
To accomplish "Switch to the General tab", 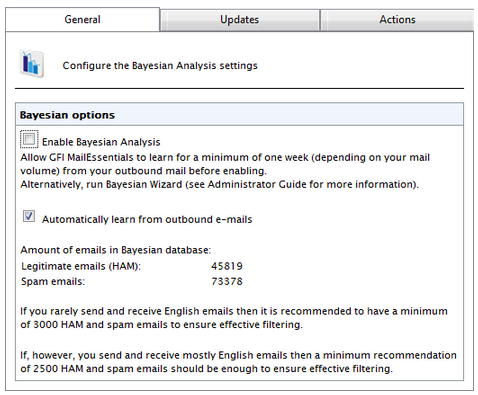I will 82,19.
